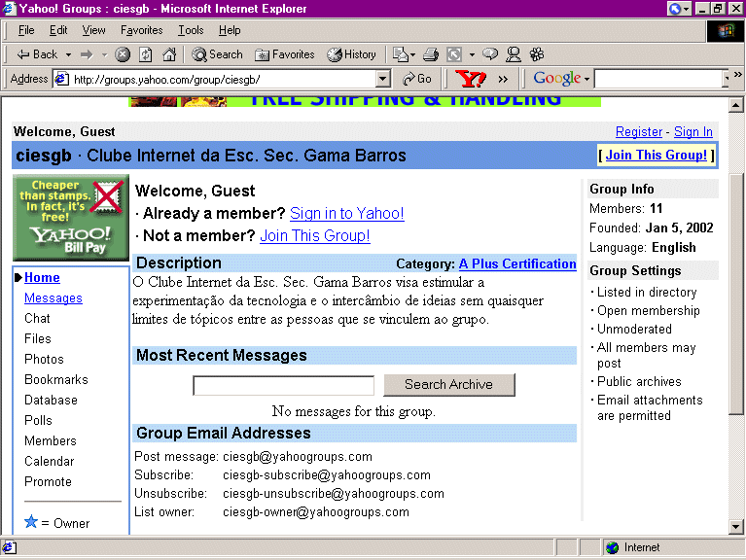Open the Tools menu

[x=191, y=30]
